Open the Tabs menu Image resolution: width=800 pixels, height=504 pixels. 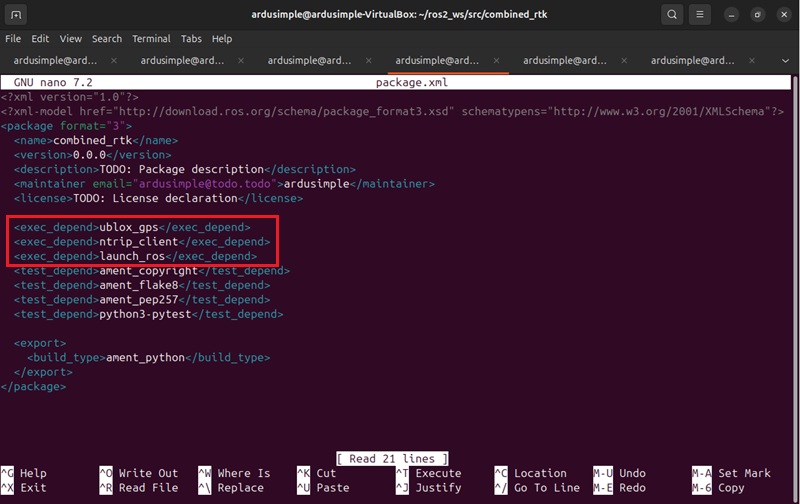191,38
